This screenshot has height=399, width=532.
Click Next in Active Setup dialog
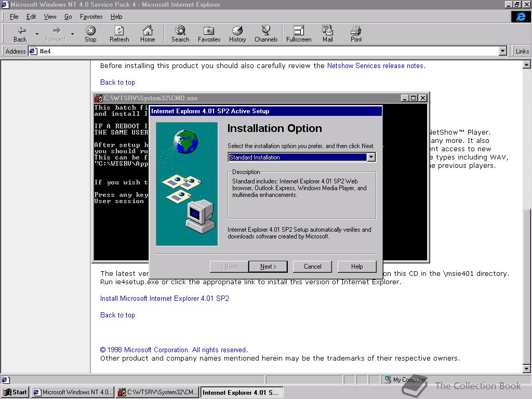tap(268, 267)
